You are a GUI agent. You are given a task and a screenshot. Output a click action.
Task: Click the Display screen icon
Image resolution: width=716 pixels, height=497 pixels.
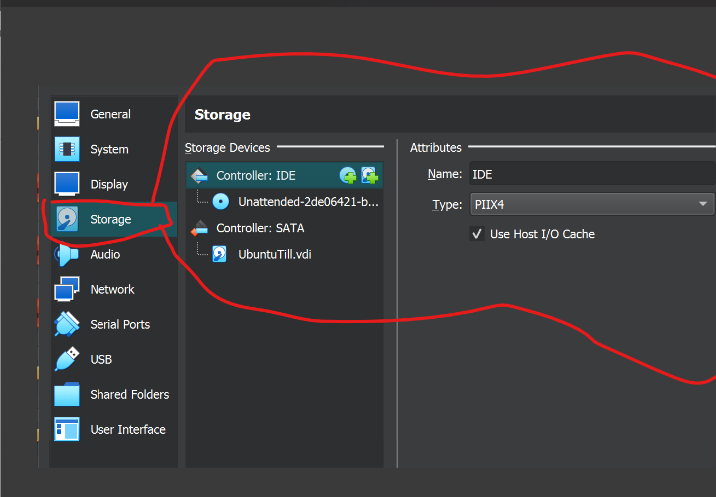click(x=67, y=184)
